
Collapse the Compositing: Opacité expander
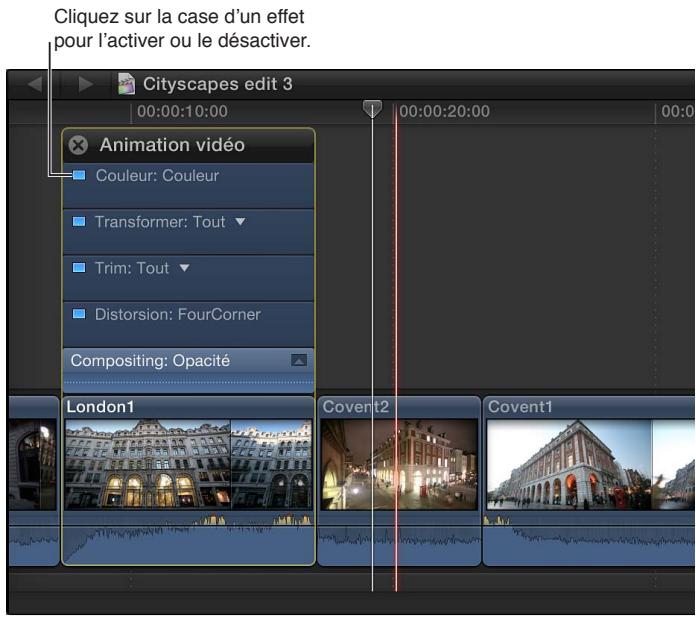(299, 360)
